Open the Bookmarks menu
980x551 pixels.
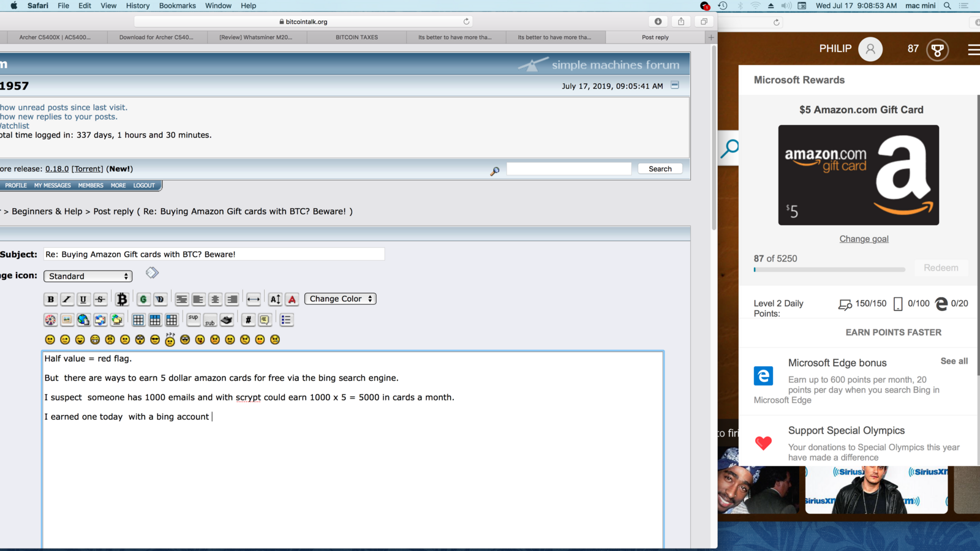(x=178, y=6)
